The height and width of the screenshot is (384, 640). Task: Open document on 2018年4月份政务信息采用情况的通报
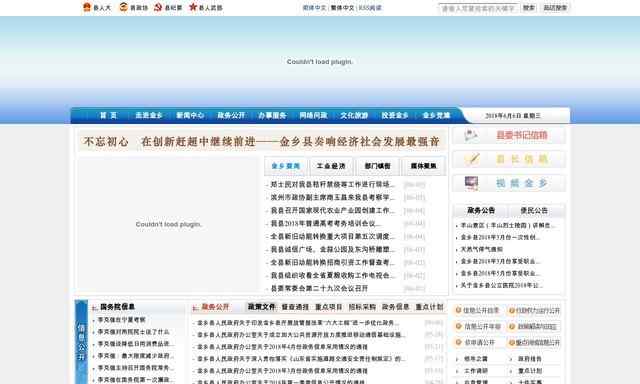(x=282, y=347)
